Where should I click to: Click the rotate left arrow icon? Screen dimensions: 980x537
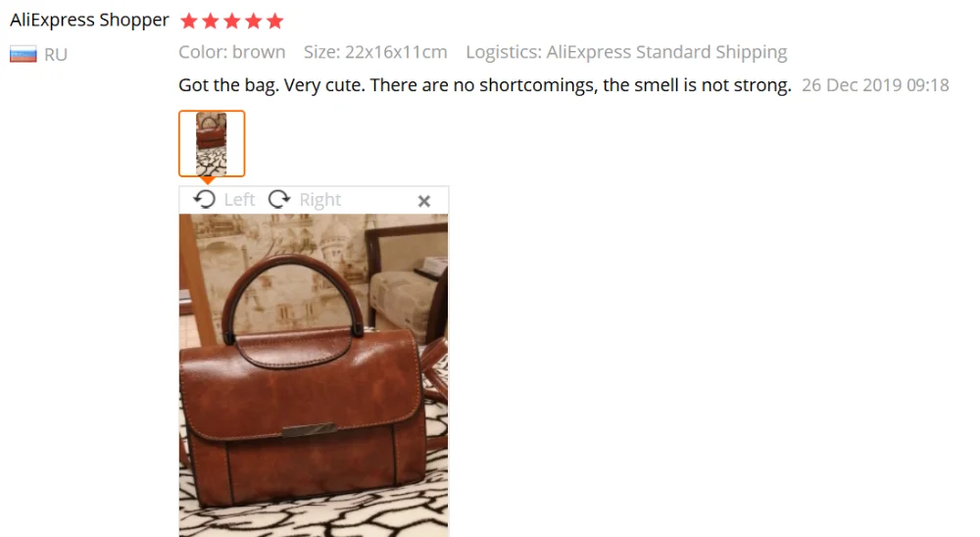[205, 200]
